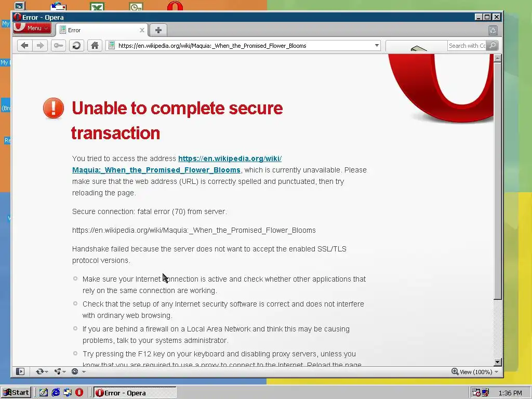Reload the page with the Reload button
This screenshot has height=399, width=532.
[77, 46]
